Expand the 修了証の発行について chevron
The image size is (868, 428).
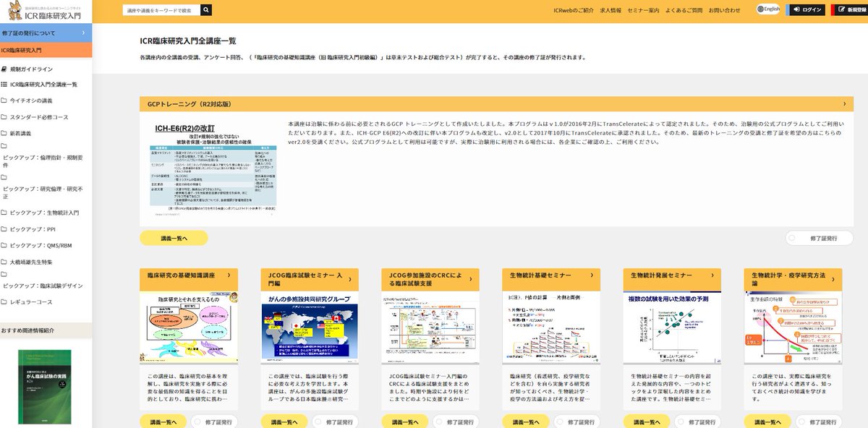84,33
